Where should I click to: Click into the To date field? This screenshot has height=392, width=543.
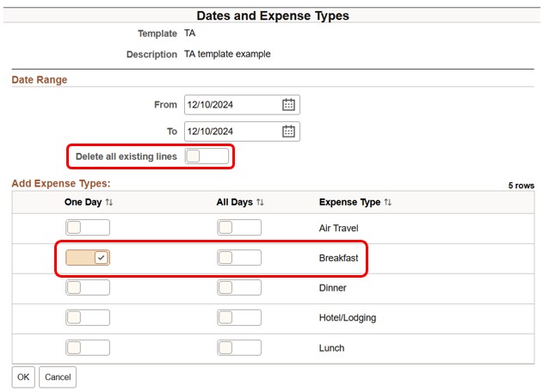[231, 132]
